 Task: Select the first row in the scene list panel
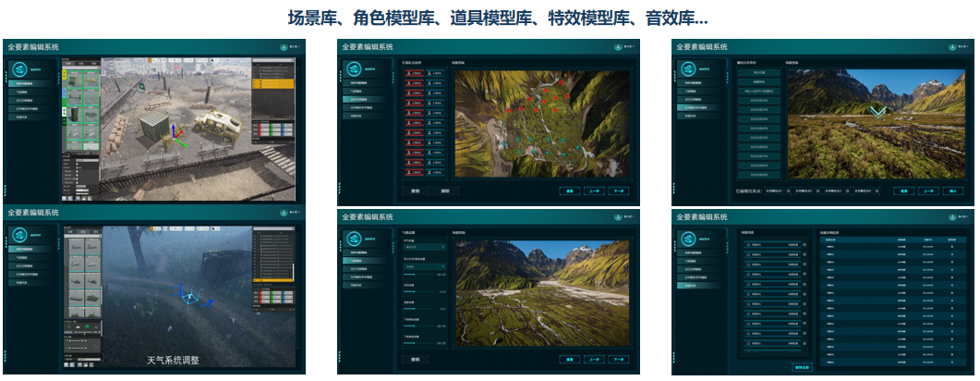[x=772, y=245]
